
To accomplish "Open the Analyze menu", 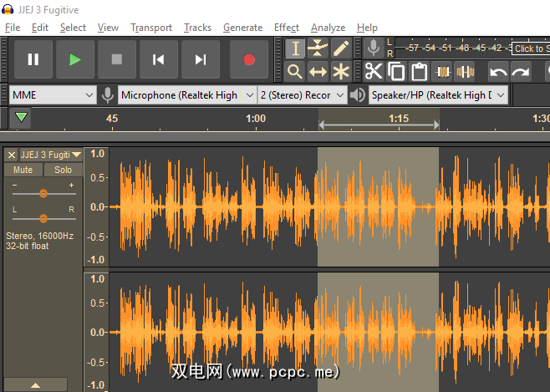I will click(x=328, y=28).
